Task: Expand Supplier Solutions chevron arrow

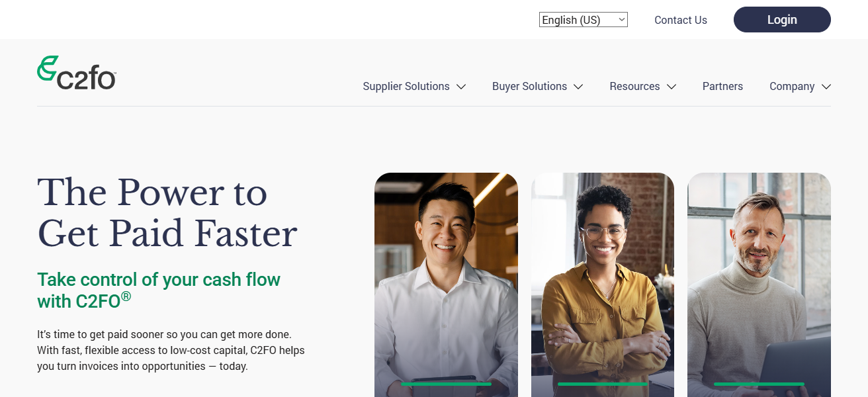Action: pos(461,87)
